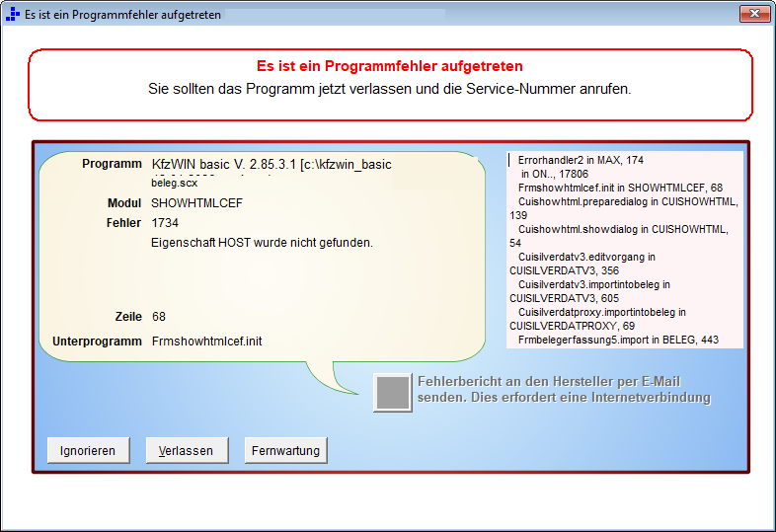Select the 'Errorhandler2 in MAX, 174' line
This screenshot has width=776, height=532.
(x=581, y=160)
